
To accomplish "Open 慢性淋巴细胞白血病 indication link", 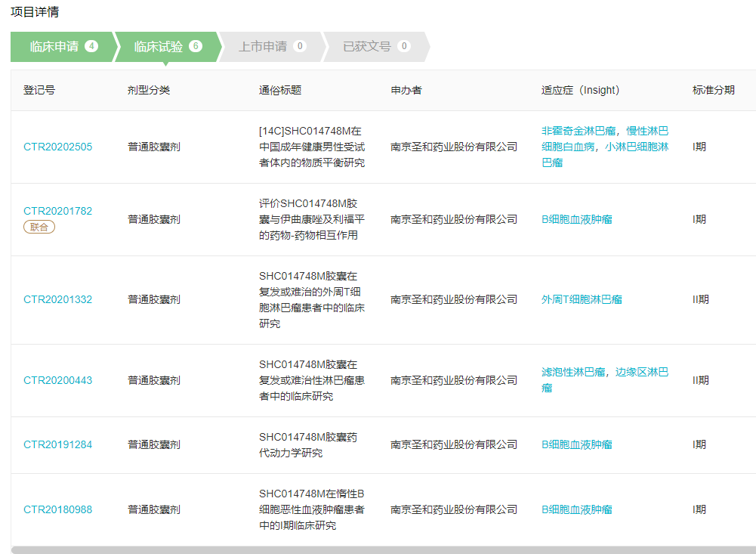I will (x=605, y=138).
